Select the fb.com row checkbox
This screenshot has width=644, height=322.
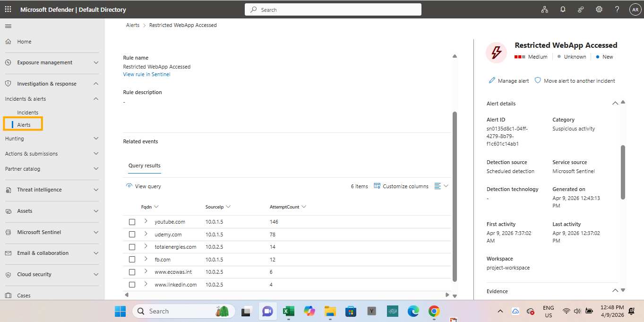[x=132, y=260]
